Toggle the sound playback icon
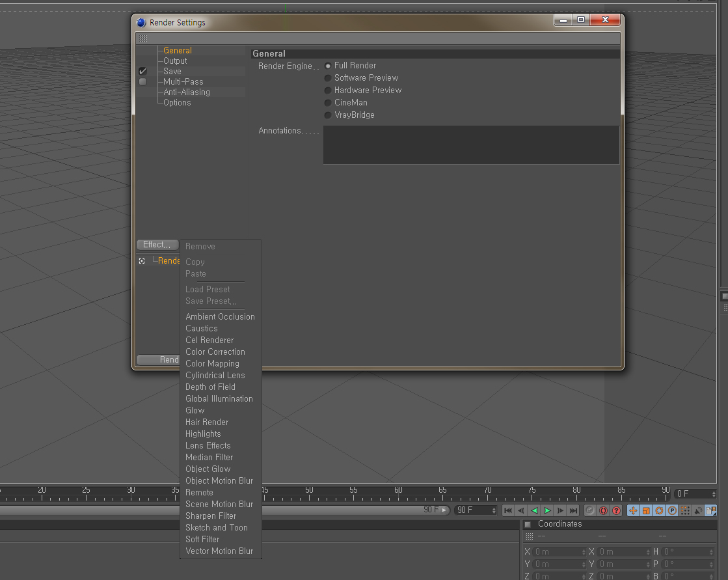Image resolution: width=728 pixels, height=580 pixels. coord(698,510)
